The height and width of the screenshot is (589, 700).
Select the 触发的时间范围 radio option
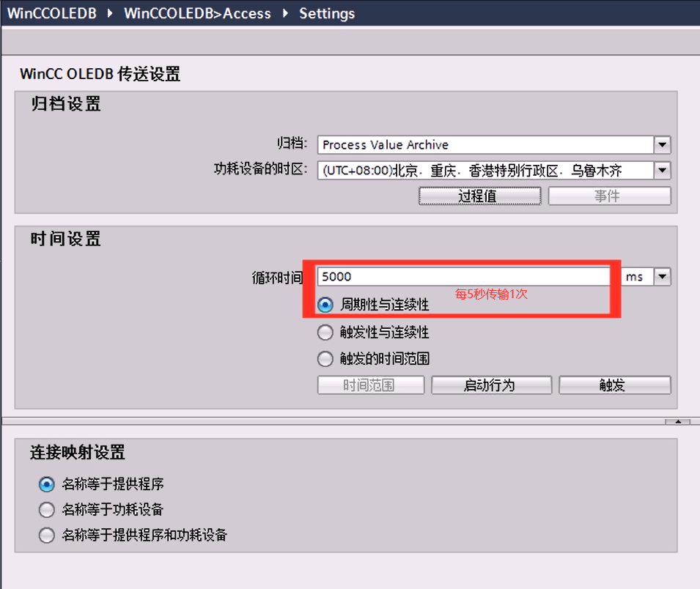click(x=325, y=359)
